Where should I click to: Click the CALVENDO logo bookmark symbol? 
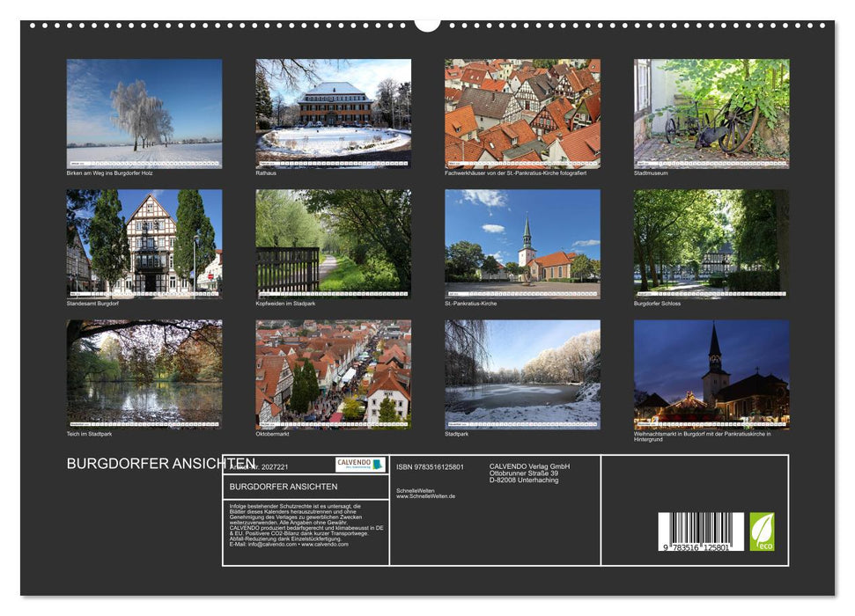point(376,464)
